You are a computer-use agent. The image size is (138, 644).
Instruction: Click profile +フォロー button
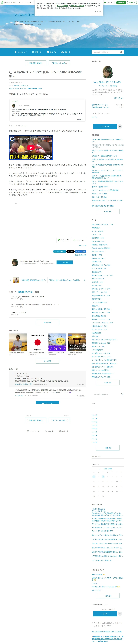tap(105, 127)
